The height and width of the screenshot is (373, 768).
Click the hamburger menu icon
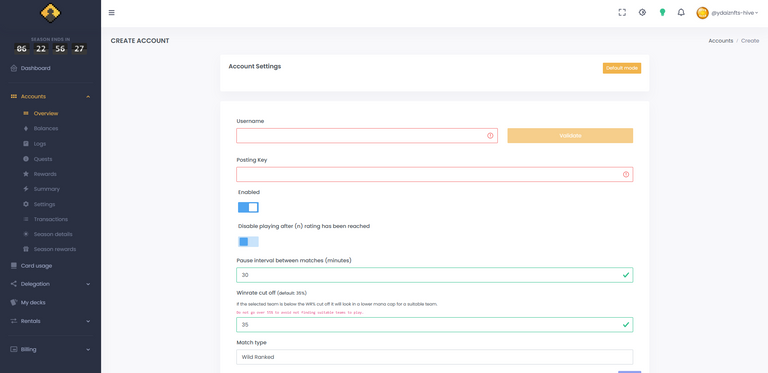(112, 13)
